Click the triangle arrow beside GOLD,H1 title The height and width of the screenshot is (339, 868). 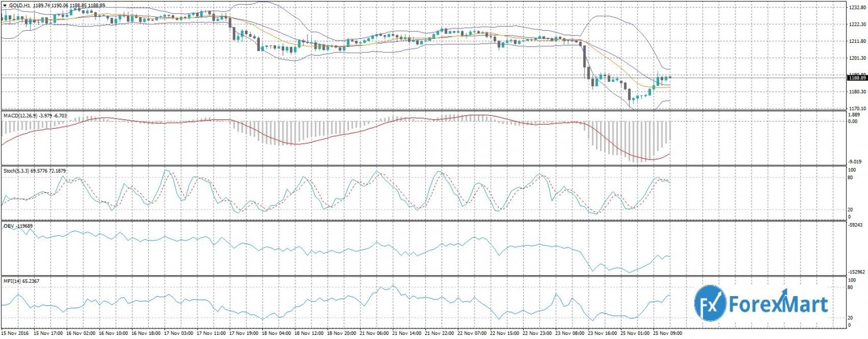pyautogui.click(x=5, y=5)
